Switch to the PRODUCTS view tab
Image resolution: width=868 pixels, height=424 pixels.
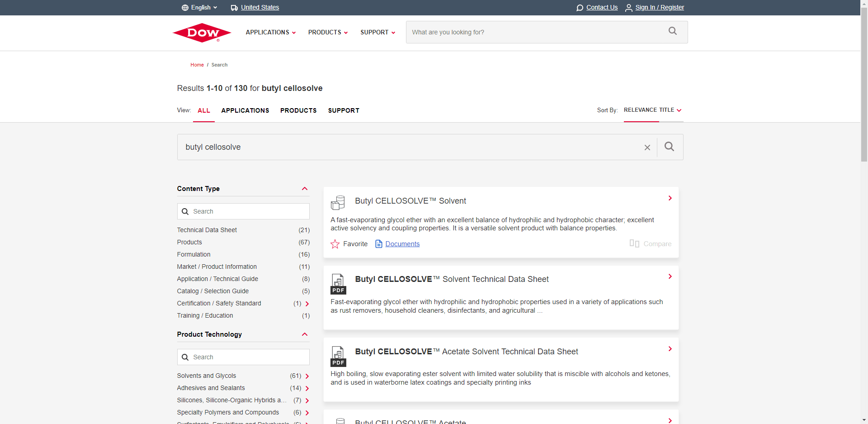(x=298, y=110)
